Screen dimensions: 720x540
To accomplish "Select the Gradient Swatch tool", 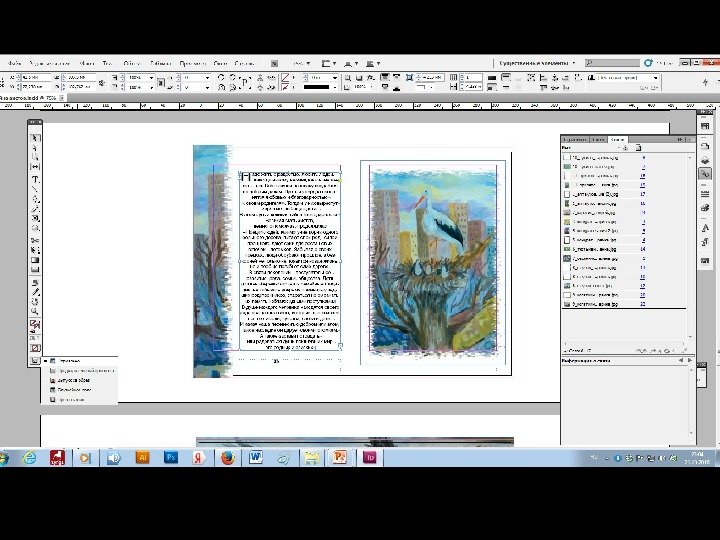I will 35,260.
